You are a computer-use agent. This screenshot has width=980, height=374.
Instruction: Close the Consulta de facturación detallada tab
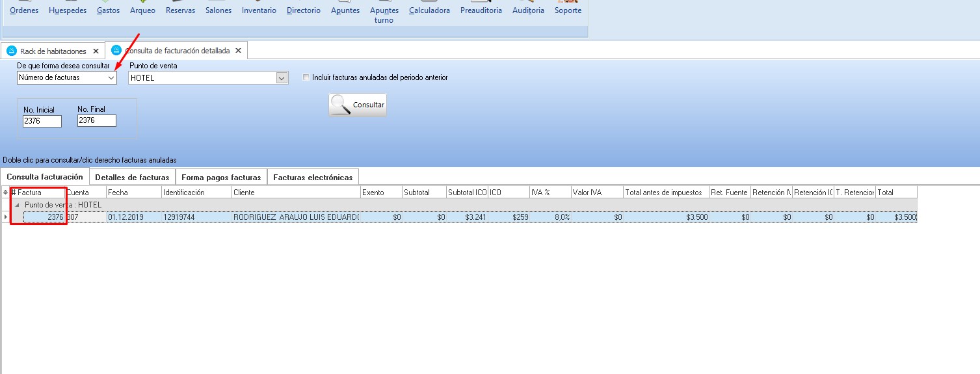(238, 50)
